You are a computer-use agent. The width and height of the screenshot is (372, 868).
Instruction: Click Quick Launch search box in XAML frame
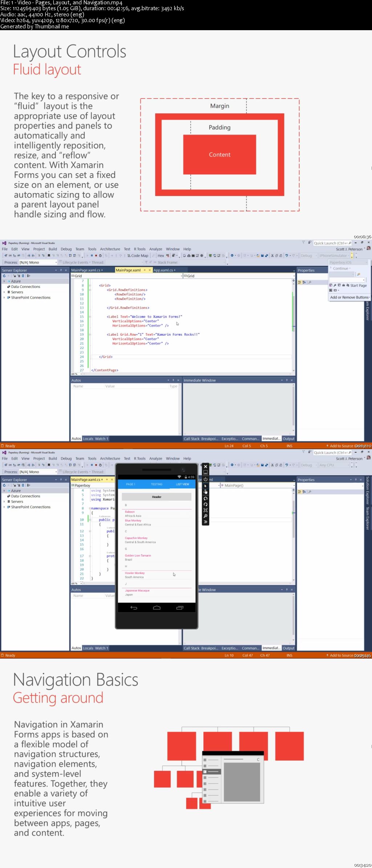[332, 243]
